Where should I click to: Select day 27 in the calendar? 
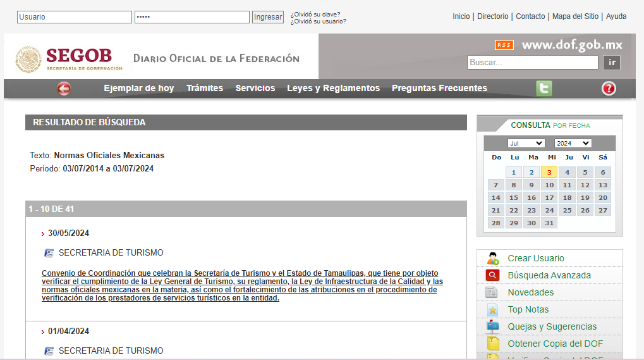tap(602, 211)
